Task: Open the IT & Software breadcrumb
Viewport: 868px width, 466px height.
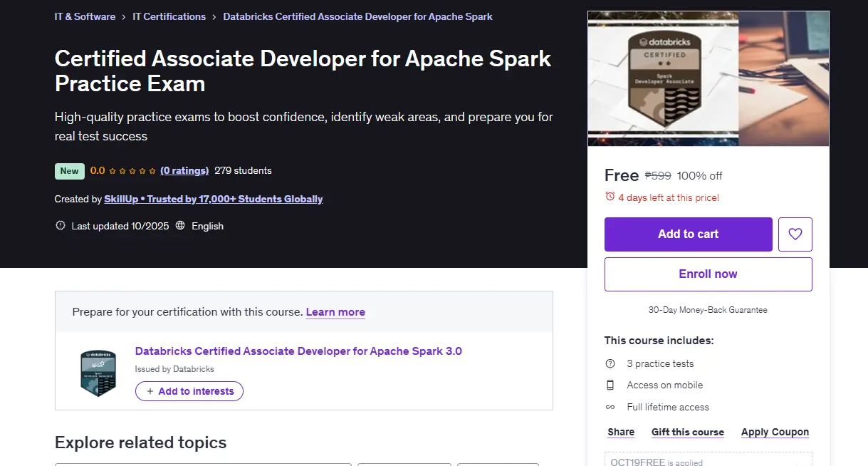Action: click(x=85, y=16)
